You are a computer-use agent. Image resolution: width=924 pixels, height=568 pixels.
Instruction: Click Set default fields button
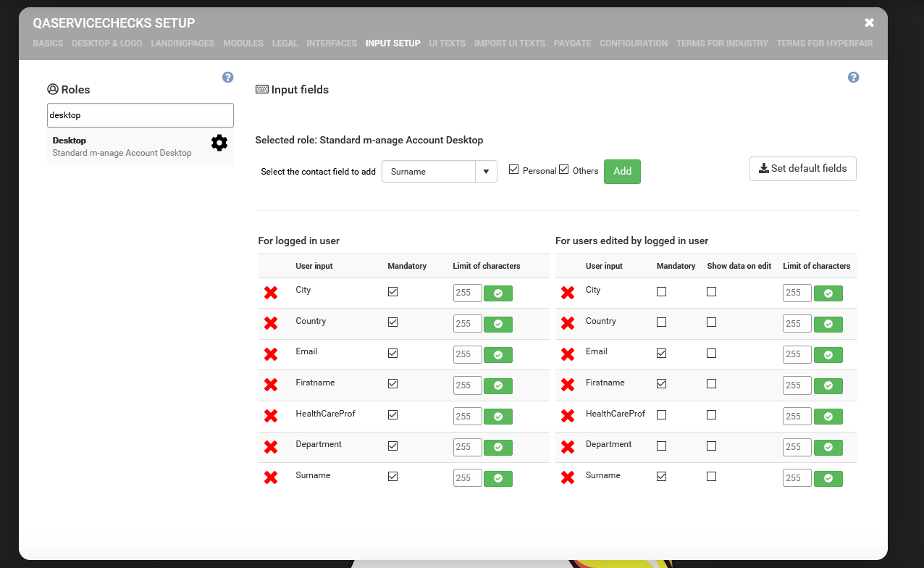pyautogui.click(x=803, y=169)
